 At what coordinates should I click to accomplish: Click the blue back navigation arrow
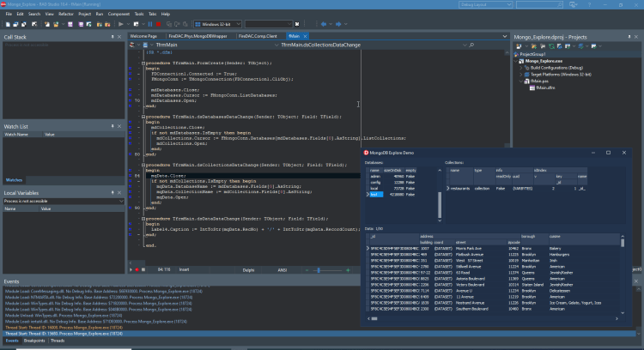(324, 24)
